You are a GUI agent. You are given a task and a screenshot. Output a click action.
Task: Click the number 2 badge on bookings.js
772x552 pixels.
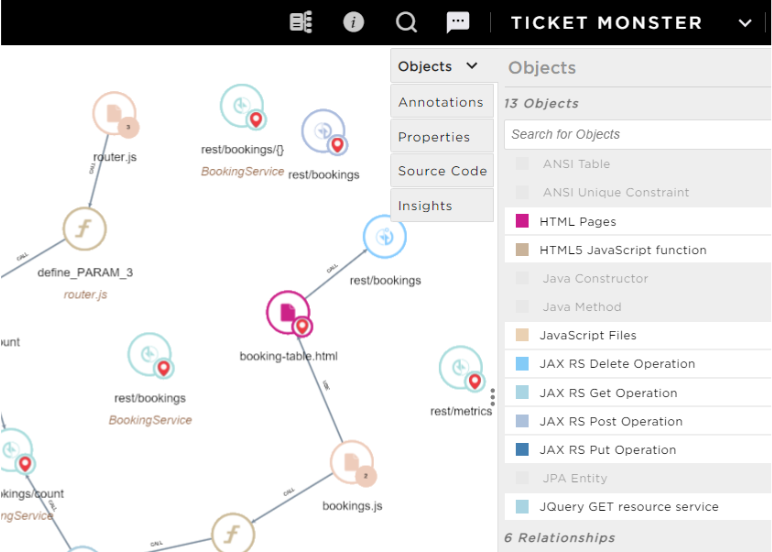tap(365, 476)
